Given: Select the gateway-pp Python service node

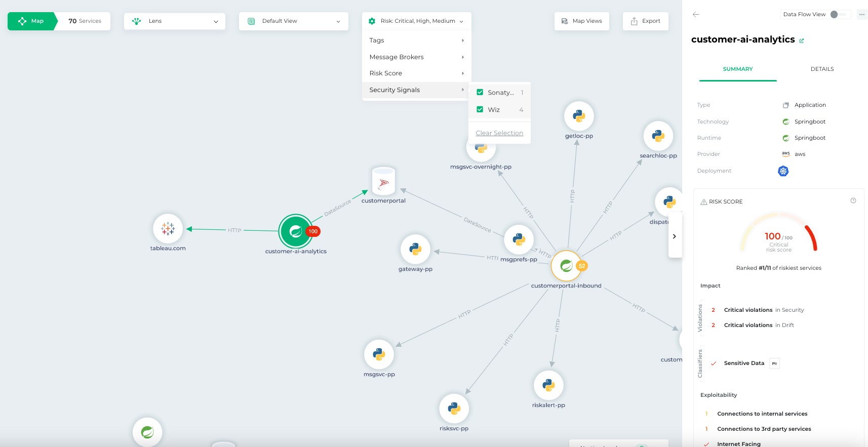Looking at the screenshot, I should click(415, 249).
